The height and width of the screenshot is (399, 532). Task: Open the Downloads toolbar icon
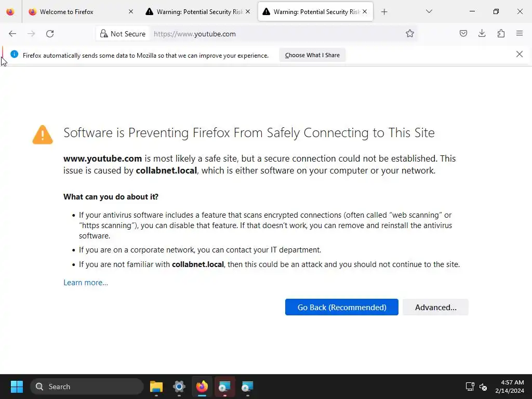coord(482,34)
